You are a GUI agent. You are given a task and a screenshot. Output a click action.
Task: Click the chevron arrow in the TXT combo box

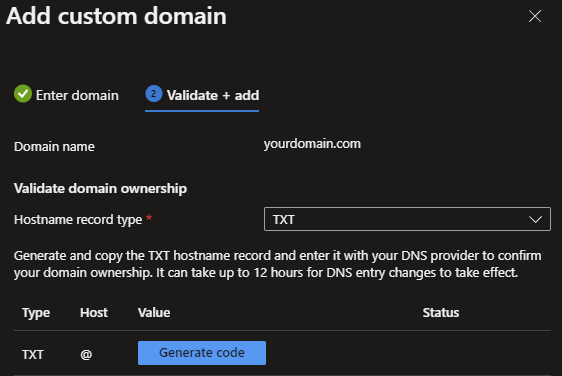pos(535,219)
